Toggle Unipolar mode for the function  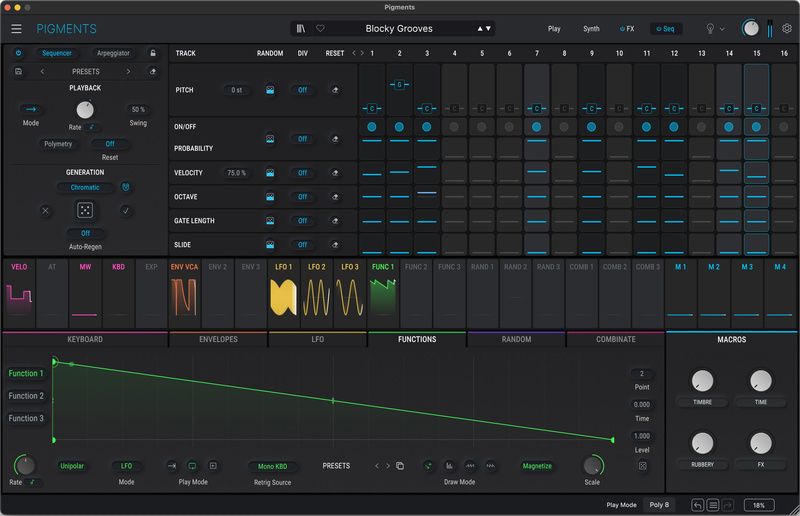(72, 466)
